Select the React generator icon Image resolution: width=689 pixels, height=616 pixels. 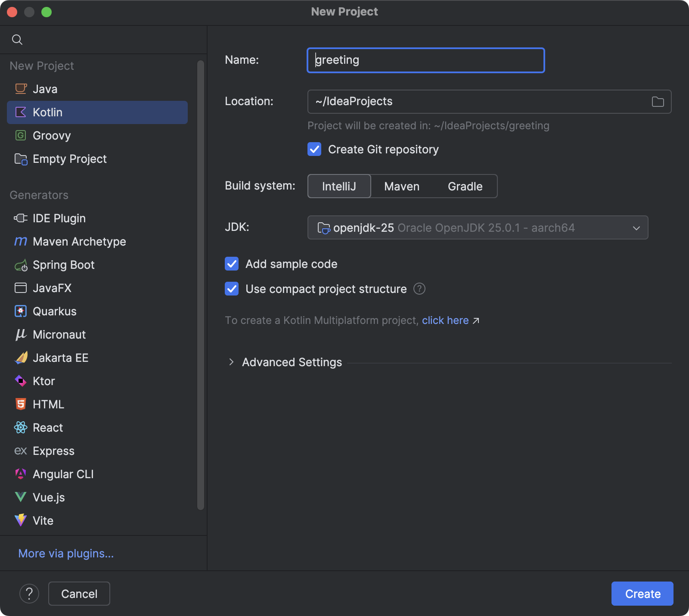21,428
